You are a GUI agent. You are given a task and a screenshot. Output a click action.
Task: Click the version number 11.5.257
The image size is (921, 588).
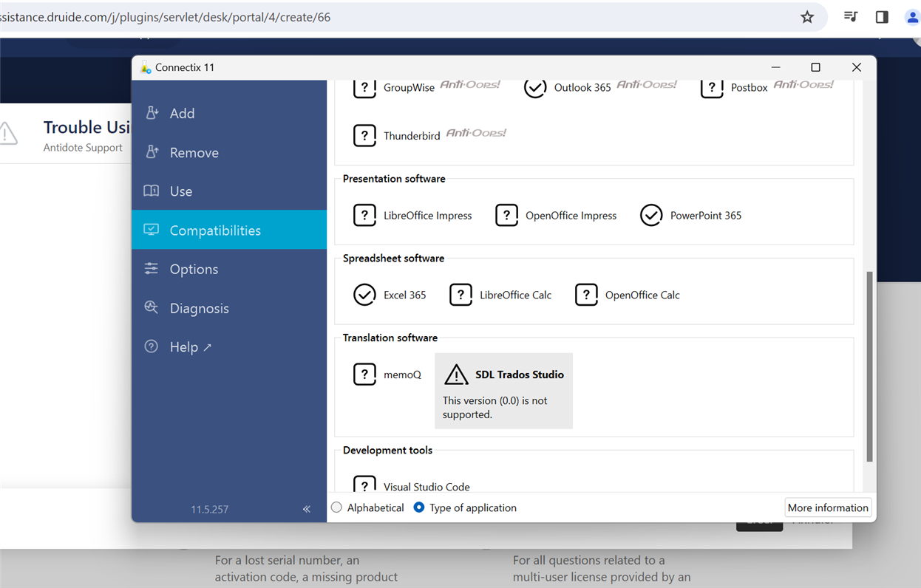(210, 509)
